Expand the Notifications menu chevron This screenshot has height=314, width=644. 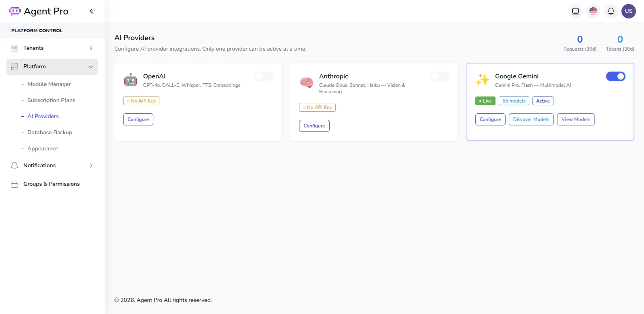91,166
